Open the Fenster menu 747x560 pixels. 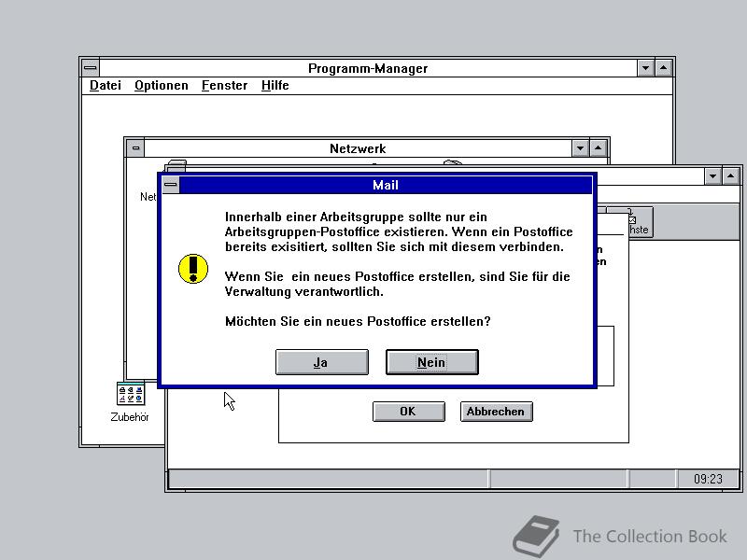(x=224, y=85)
